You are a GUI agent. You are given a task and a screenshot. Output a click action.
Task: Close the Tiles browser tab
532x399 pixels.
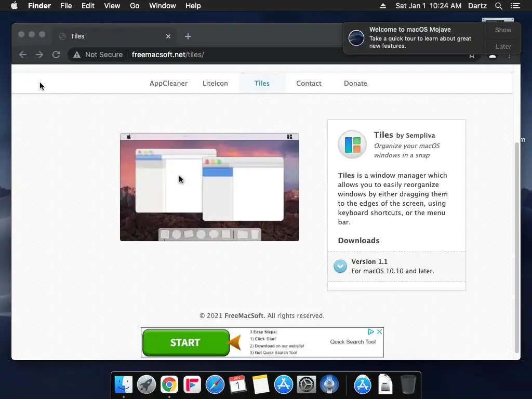point(168,36)
